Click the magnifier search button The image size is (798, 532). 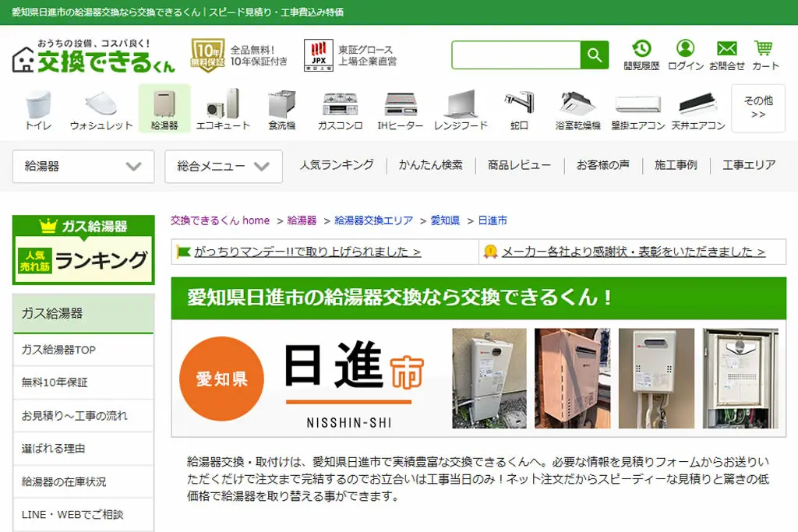click(x=595, y=55)
